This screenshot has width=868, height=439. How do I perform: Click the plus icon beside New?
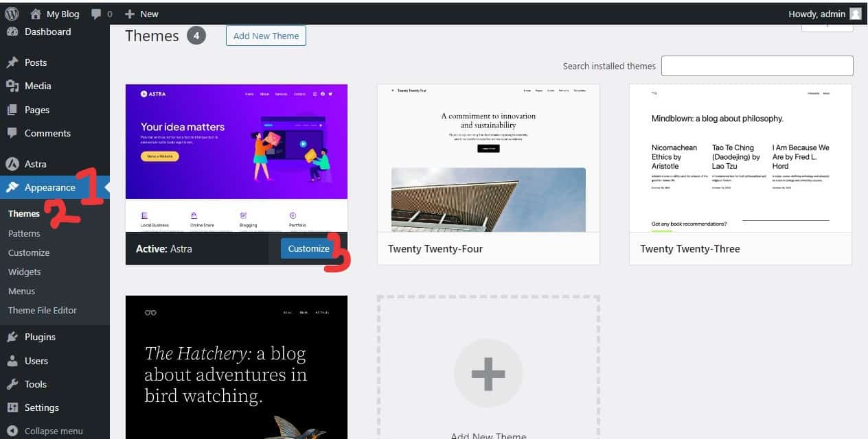(x=130, y=14)
